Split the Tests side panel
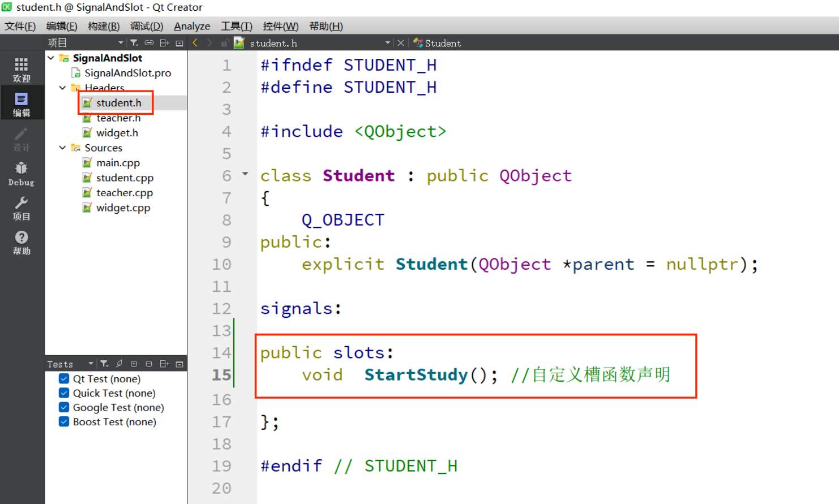The height and width of the screenshot is (504, 839). (164, 364)
